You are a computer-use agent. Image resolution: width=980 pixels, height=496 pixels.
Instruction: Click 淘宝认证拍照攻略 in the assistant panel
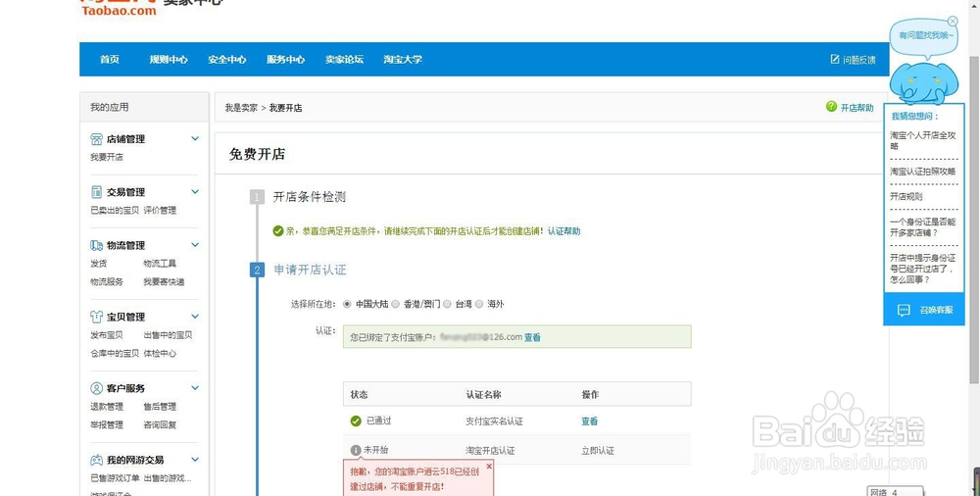922,171
